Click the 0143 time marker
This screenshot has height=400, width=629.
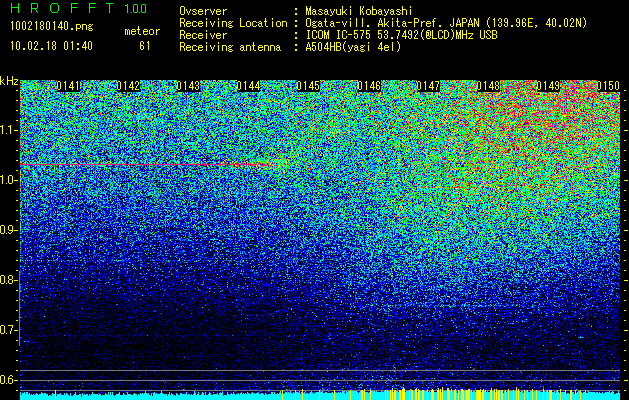click(188, 86)
